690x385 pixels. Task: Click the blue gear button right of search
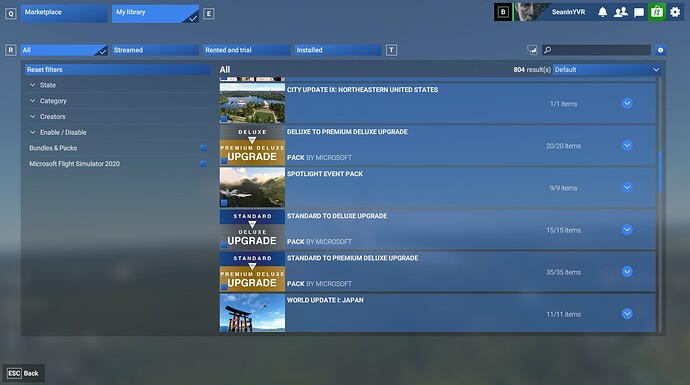(660, 50)
